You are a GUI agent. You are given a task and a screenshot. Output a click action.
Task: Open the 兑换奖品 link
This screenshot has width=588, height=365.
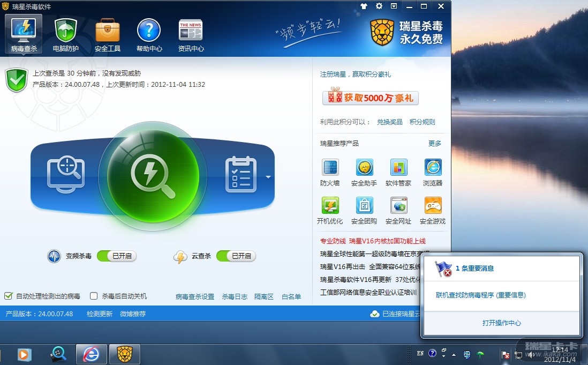tap(390, 122)
